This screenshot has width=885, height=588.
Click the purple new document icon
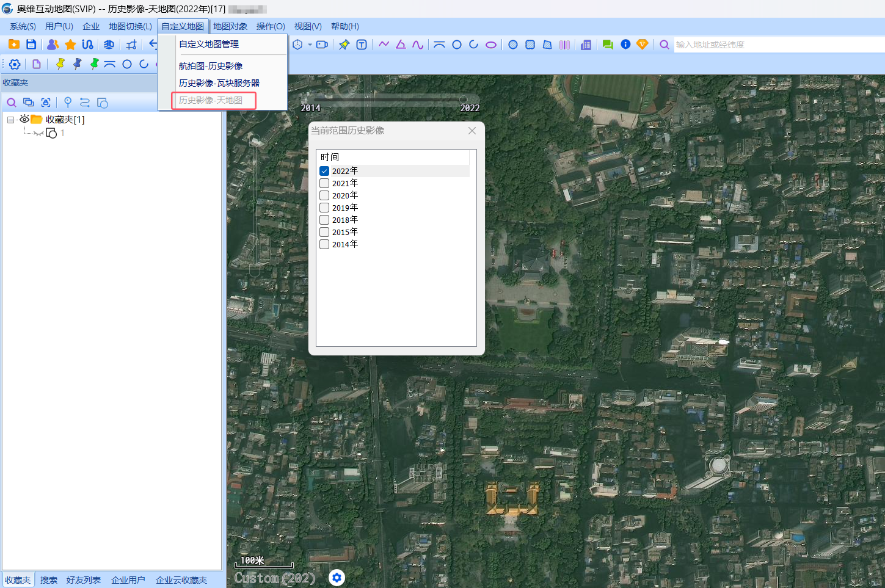point(37,64)
